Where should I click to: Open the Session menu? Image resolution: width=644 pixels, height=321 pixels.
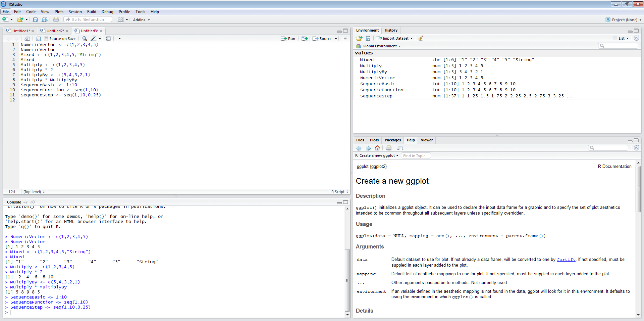pyautogui.click(x=75, y=11)
